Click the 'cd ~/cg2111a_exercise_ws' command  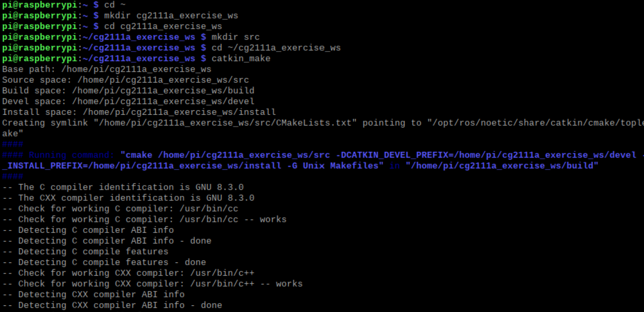pos(276,47)
